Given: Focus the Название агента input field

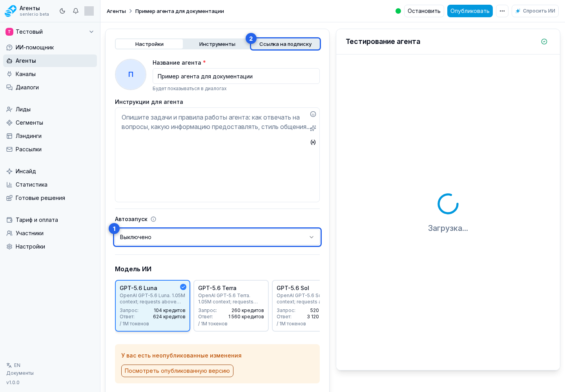Looking at the screenshot, I should coord(236,76).
